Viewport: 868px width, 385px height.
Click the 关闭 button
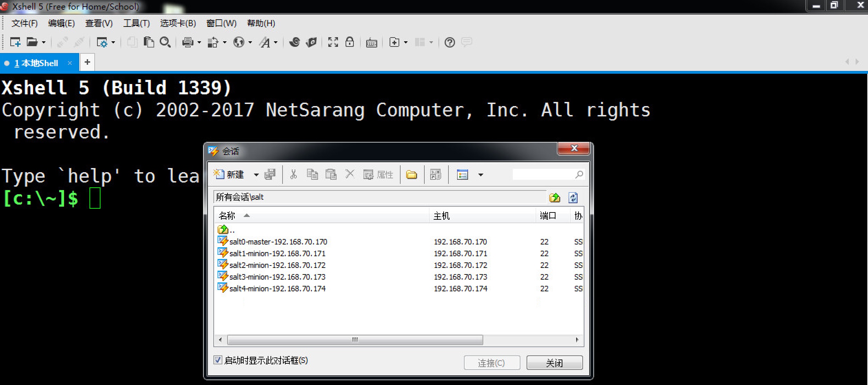coord(554,363)
